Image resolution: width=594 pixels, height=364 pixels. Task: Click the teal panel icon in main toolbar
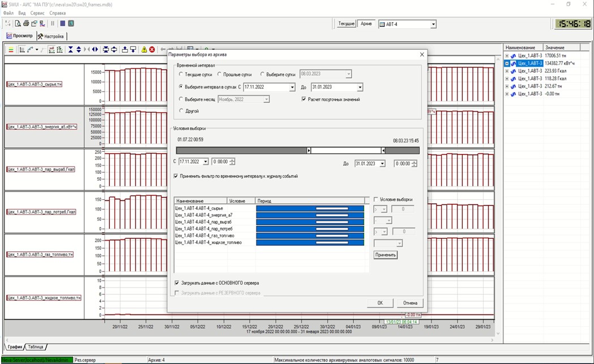(71, 23)
